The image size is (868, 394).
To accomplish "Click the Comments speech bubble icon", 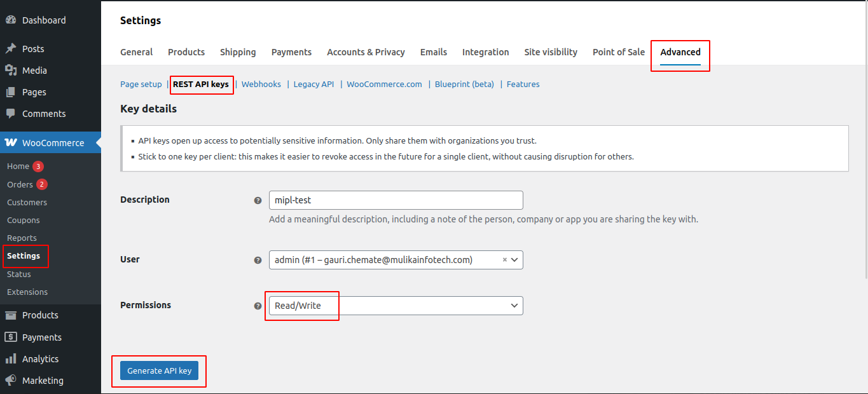I will click(x=11, y=114).
